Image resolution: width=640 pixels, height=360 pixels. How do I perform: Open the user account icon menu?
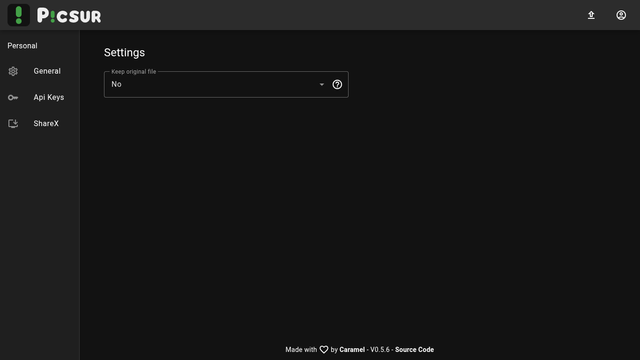point(621,15)
